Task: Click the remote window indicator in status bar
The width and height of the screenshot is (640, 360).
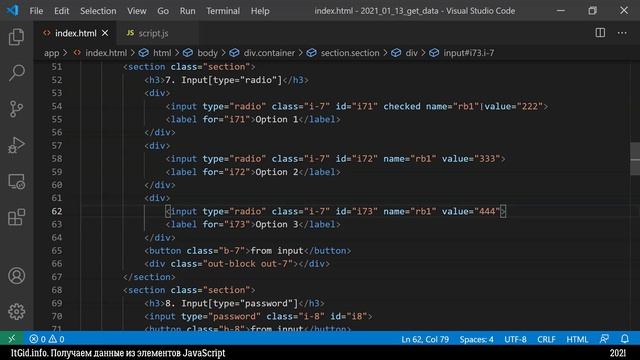Action: coord(11,339)
